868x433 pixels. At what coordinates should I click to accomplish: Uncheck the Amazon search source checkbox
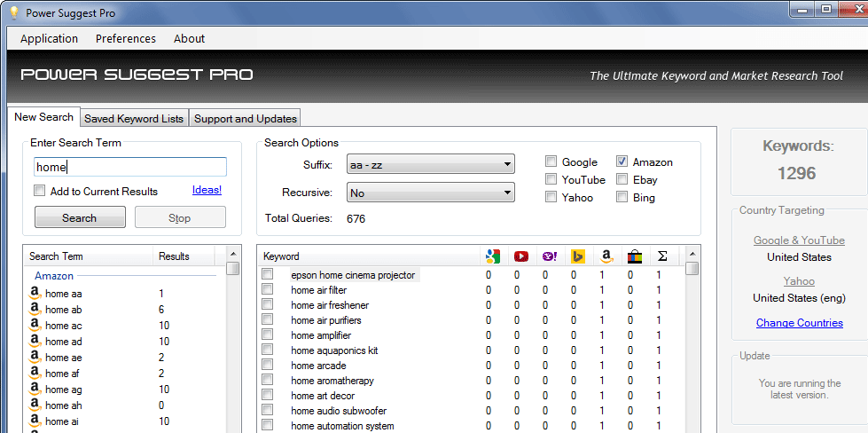point(622,161)
